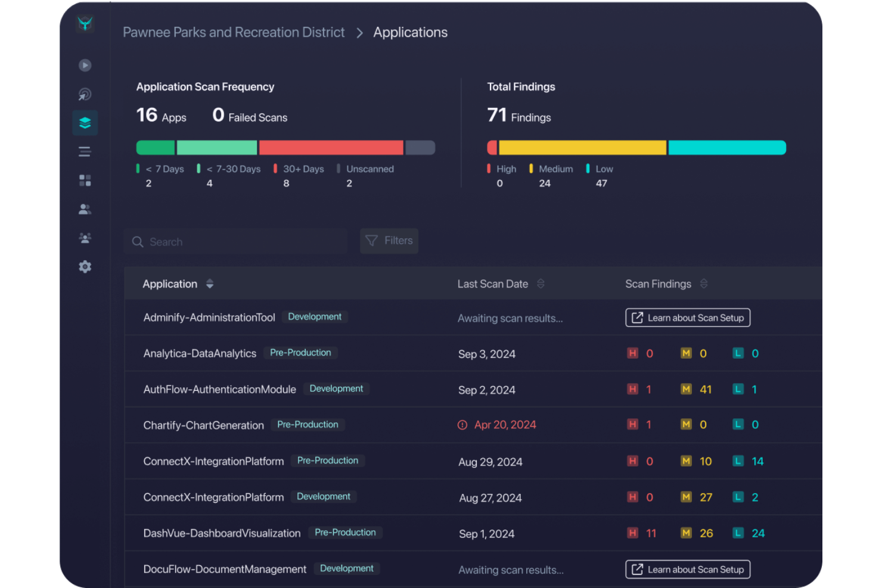
Task: Click the search magnifier icon
Action: (138, 241)
